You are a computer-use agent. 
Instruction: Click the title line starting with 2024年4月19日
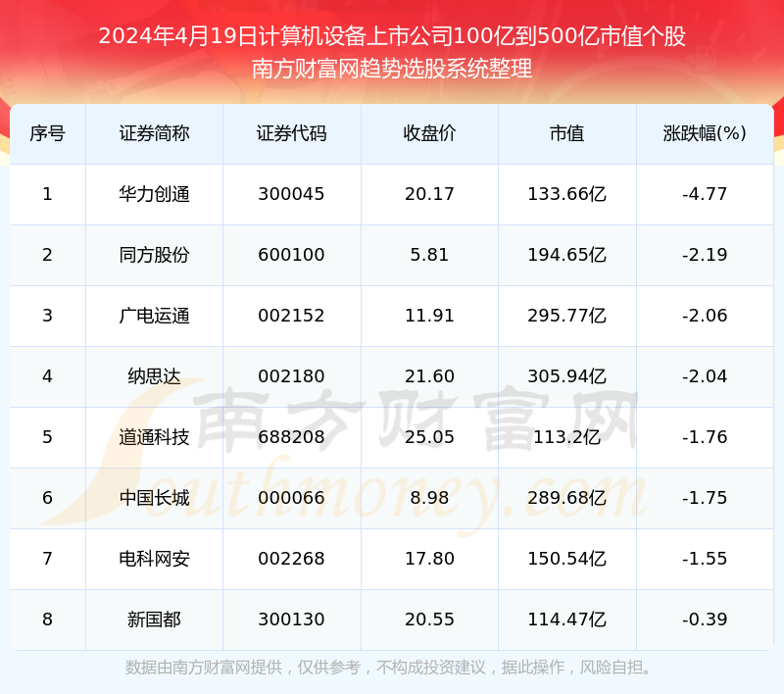(392, 36)
